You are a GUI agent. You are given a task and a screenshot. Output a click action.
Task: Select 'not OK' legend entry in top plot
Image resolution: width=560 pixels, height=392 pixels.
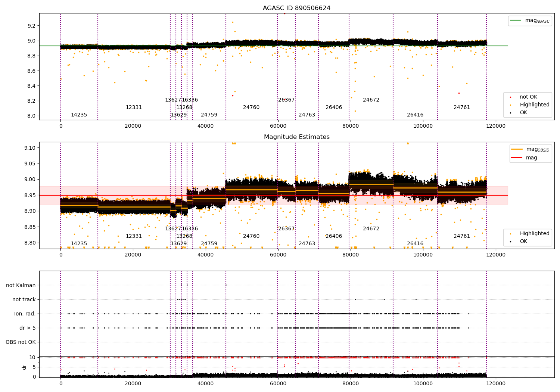tap(528, 97)
